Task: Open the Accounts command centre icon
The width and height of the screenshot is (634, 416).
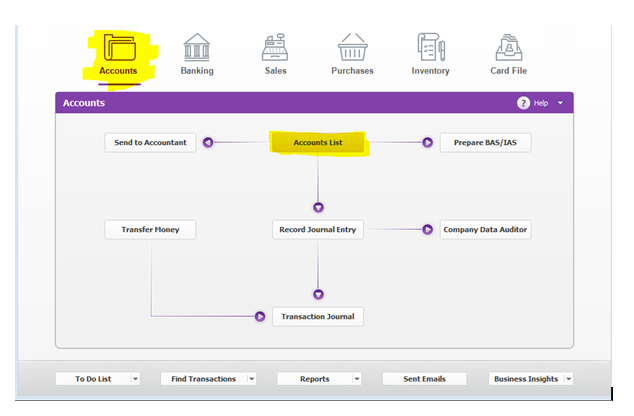Action: pyautogui.click(x=118, y=50)
